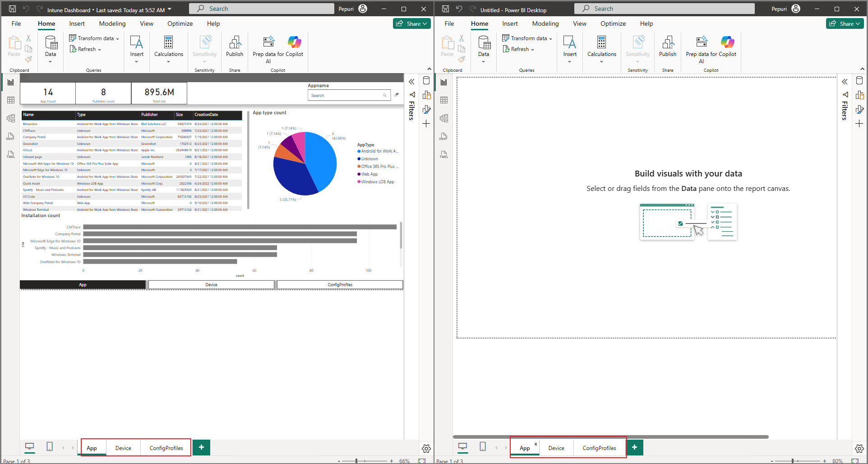Click plus icon to add pane in Untitled window

(x=859, y=124)
